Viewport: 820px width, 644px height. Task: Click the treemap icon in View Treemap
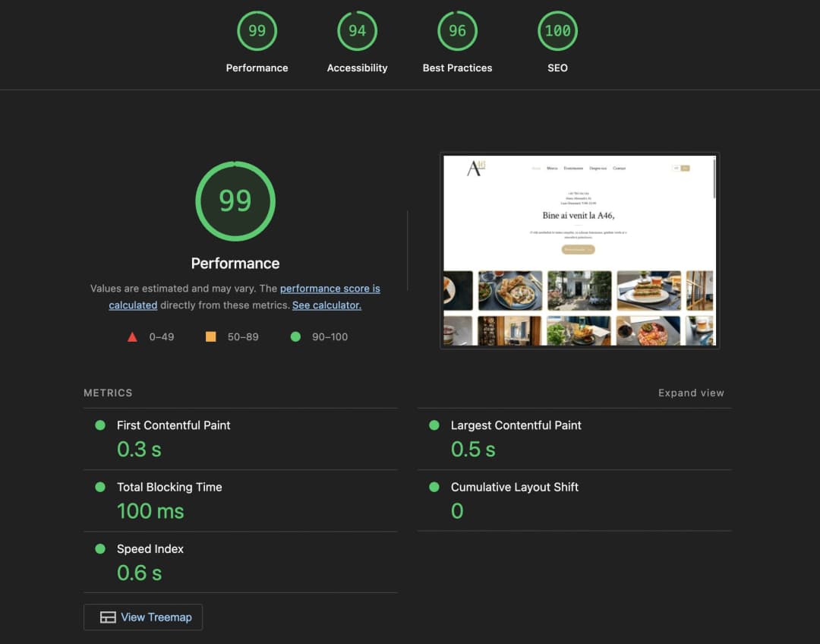coord(108,617)
